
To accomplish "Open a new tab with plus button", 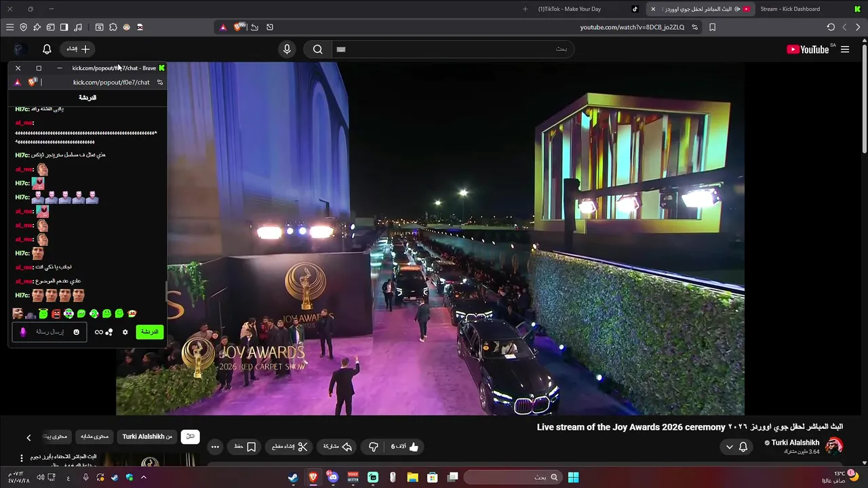I will [525, 9].
